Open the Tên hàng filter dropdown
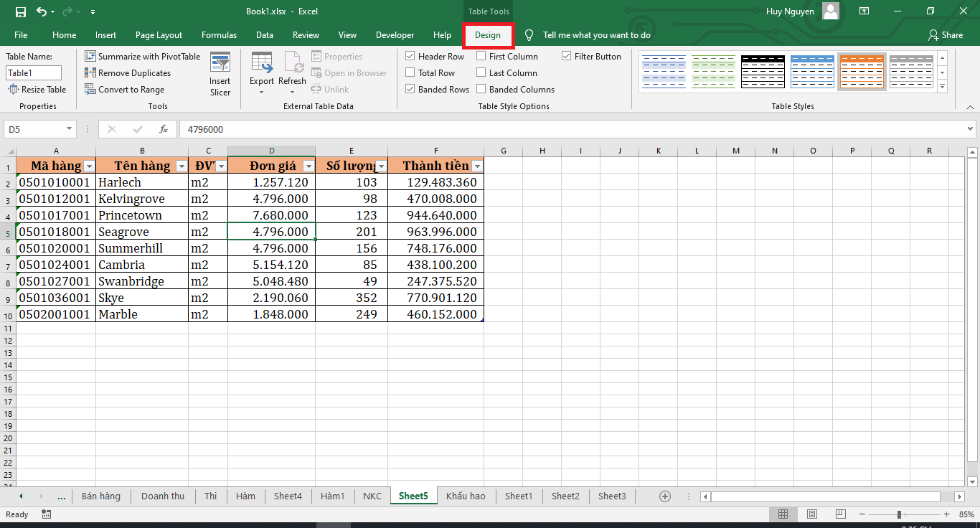Screen dimensions: 980x528 pyautogui.click(x=182, y=166)
